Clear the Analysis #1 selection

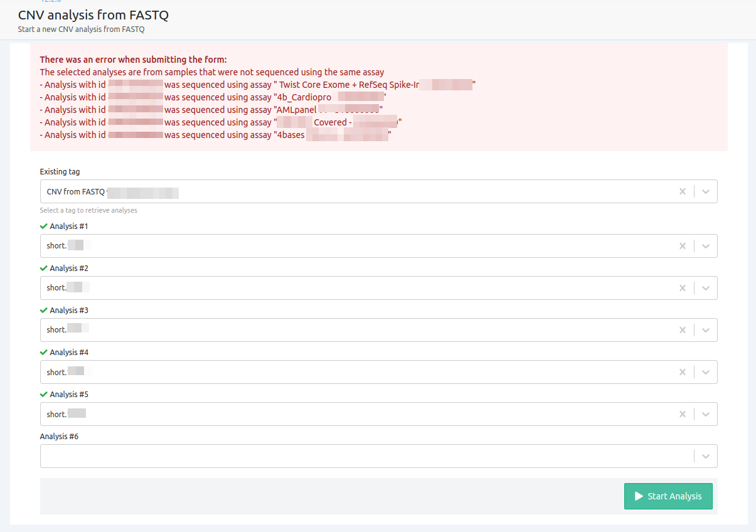[683, 246]
